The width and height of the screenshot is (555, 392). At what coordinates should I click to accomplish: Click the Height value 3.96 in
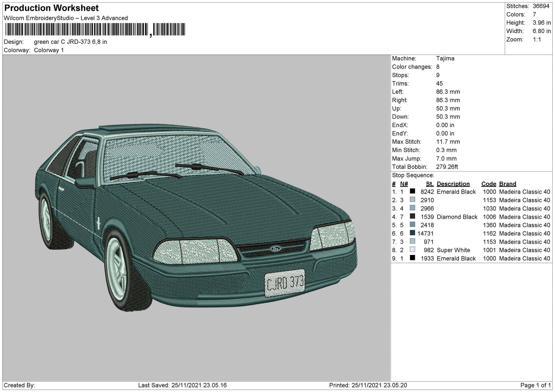click(542, 23)
